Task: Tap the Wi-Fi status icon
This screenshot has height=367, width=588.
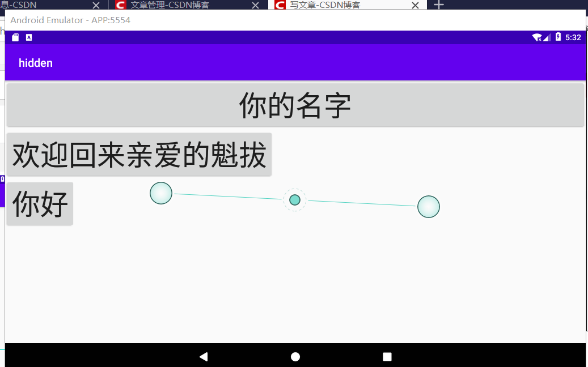Action: coord(536,37)
